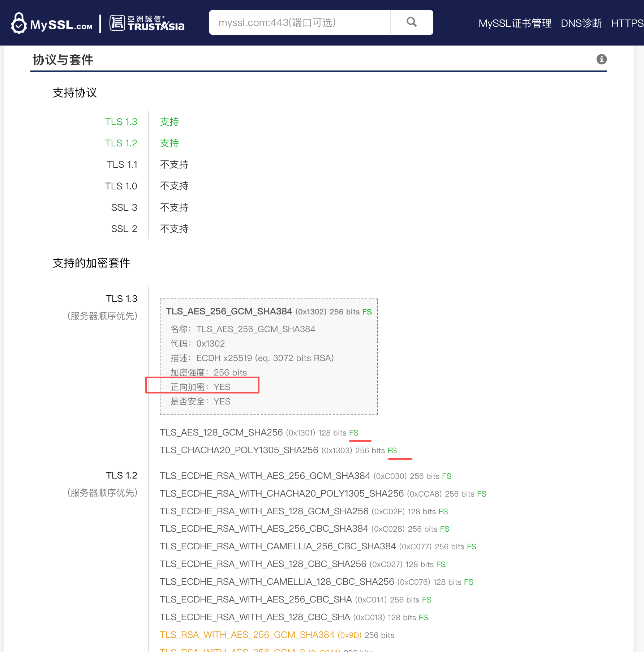Click the MySSL.com logo

pos(52,23)
